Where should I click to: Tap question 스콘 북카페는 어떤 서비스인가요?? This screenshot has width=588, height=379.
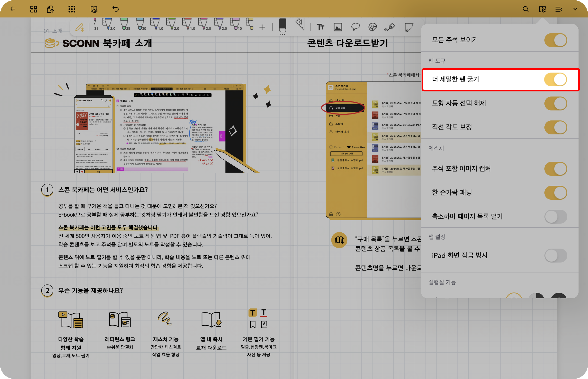(x=103, y=190)
